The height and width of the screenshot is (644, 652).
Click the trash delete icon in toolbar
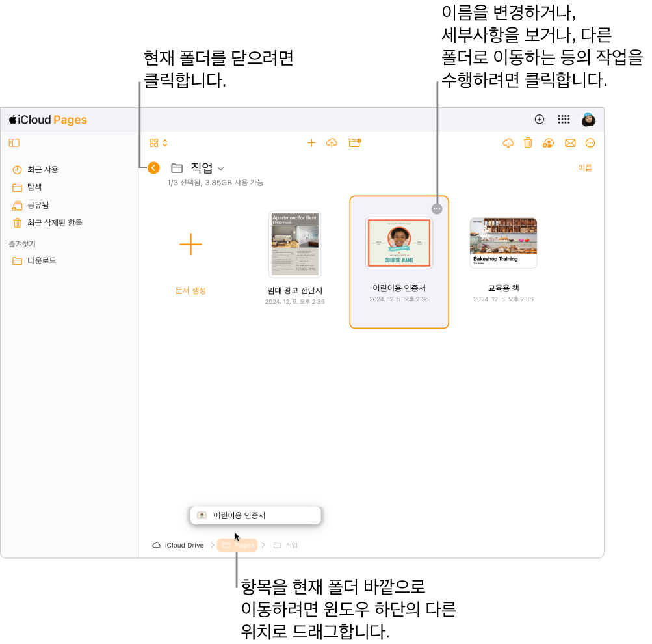click(528, 143)
